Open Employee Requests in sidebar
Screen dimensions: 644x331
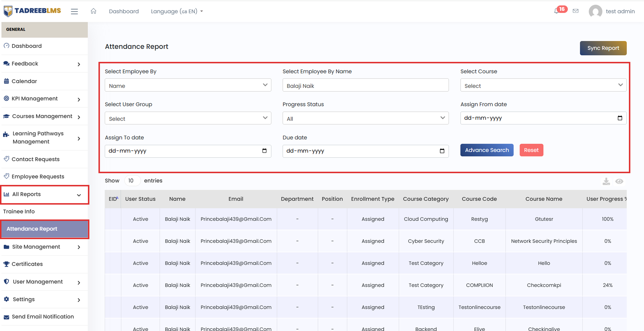(44, 177)
